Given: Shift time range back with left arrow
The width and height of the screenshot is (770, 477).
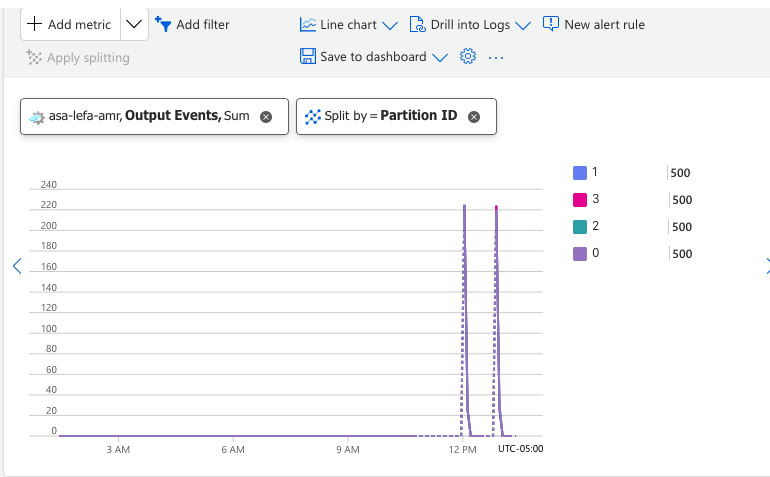Looking at the screenshot, I should coord(17,266).
